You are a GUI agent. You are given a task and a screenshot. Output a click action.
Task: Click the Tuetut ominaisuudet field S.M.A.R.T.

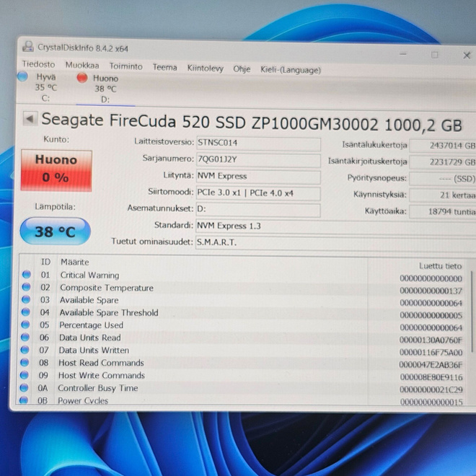[336, 243]
